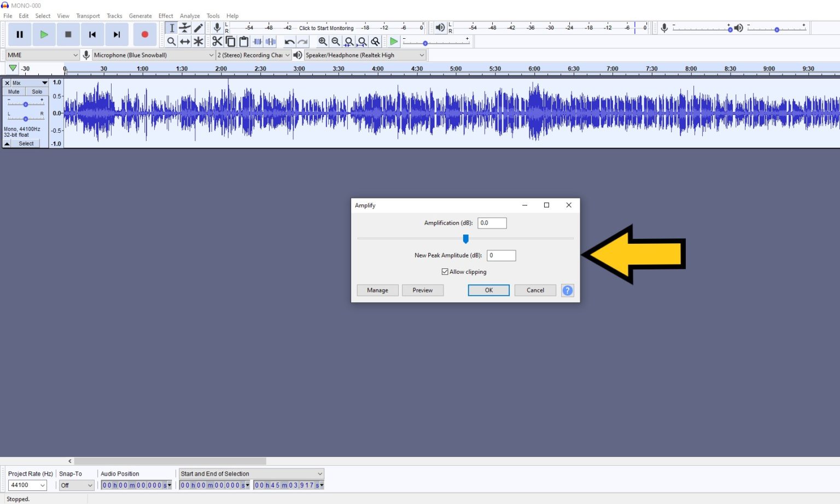This screenshot has width=840, height=504.
Task: Cut the selected audio with the scissors icon
Action: point(217,41)
